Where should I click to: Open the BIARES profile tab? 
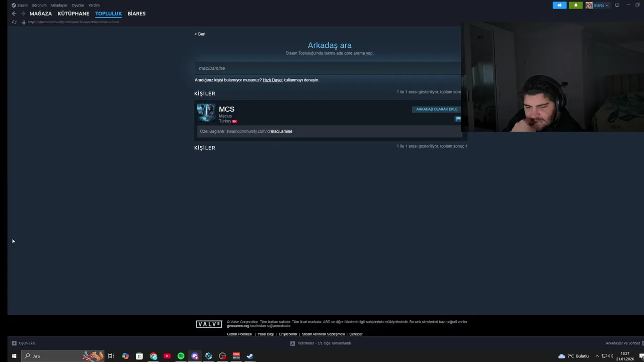tap(136, 14)
